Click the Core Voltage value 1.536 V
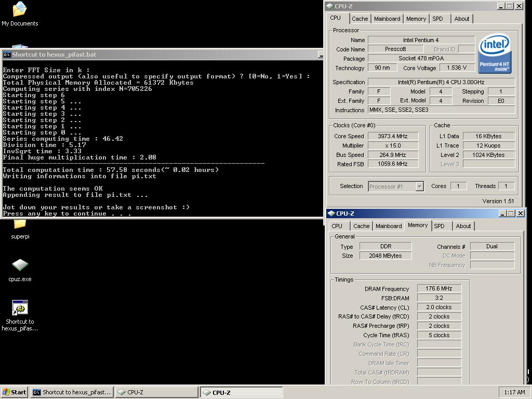The image size is (532, 399). click(x=457, y=68)
